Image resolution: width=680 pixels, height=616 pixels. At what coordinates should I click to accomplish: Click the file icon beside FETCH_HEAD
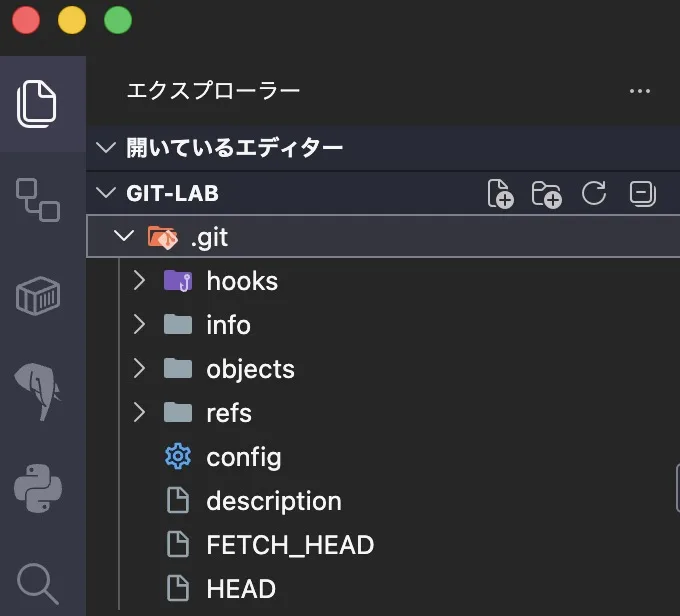pos(178,544)
